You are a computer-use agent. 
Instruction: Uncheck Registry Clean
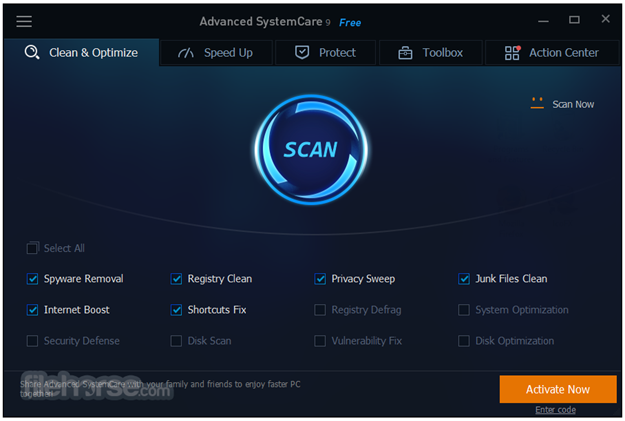(x=176, y=279)
